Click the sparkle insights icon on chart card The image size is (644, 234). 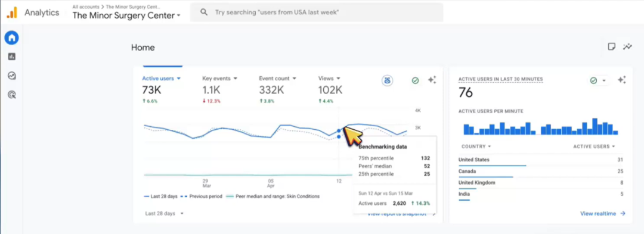432,80
